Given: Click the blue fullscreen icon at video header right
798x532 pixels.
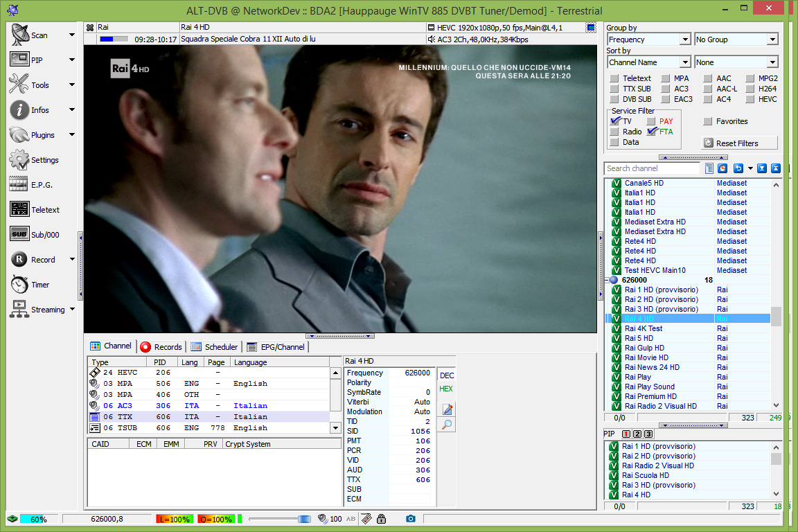Looking at the screenshot, I should [590, 28].
